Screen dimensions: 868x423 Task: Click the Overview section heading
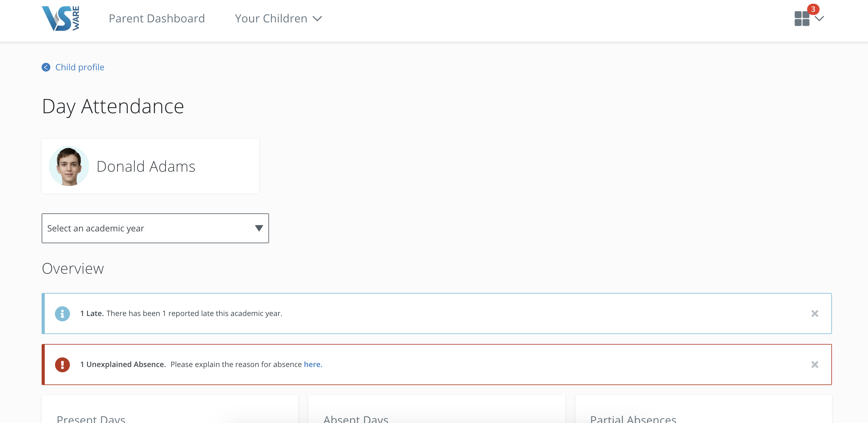(73, 268)
